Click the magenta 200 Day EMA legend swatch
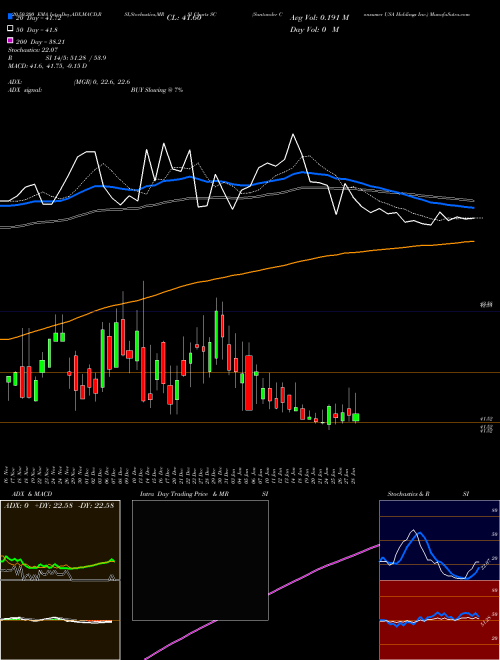 click(x=10, y=40)
